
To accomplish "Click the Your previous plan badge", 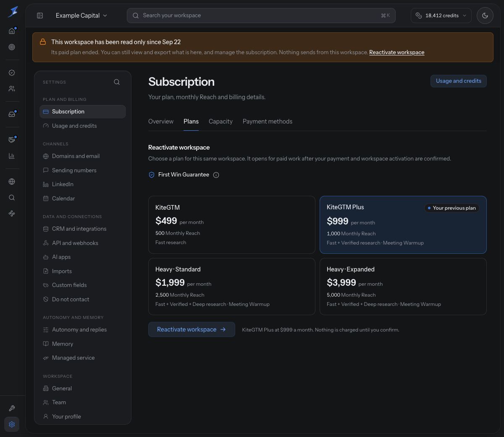I will click(x=452, y=208).
